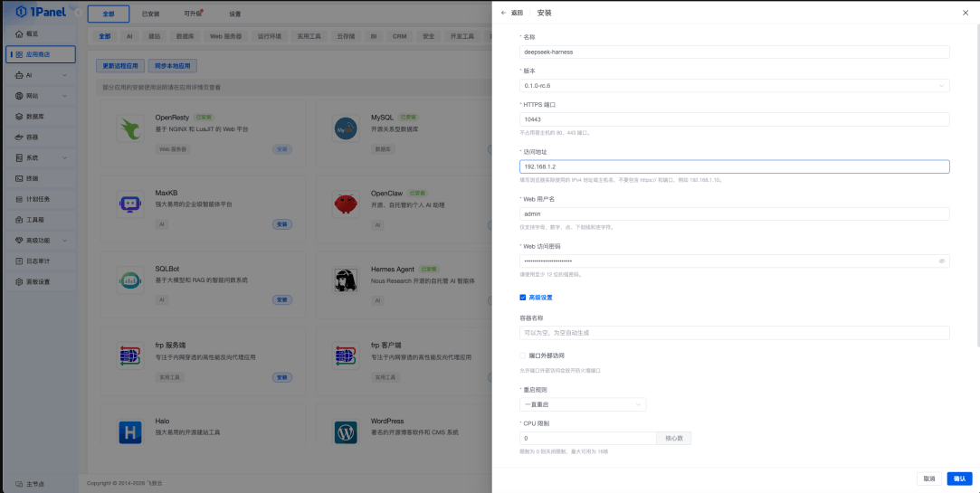980x493 pixels.
Task: Expand the 网站 sidebar submenu chevron
Action: 65,96
